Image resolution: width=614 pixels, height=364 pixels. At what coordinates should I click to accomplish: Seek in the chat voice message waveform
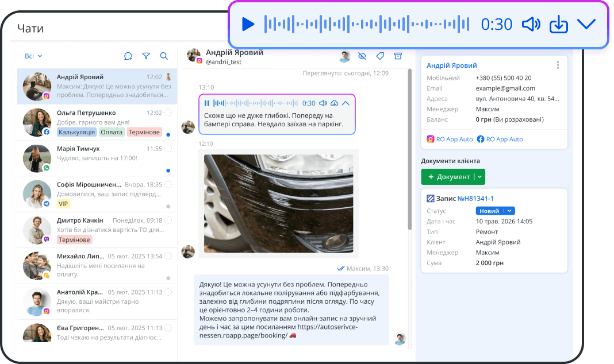(x=255, y=103)
